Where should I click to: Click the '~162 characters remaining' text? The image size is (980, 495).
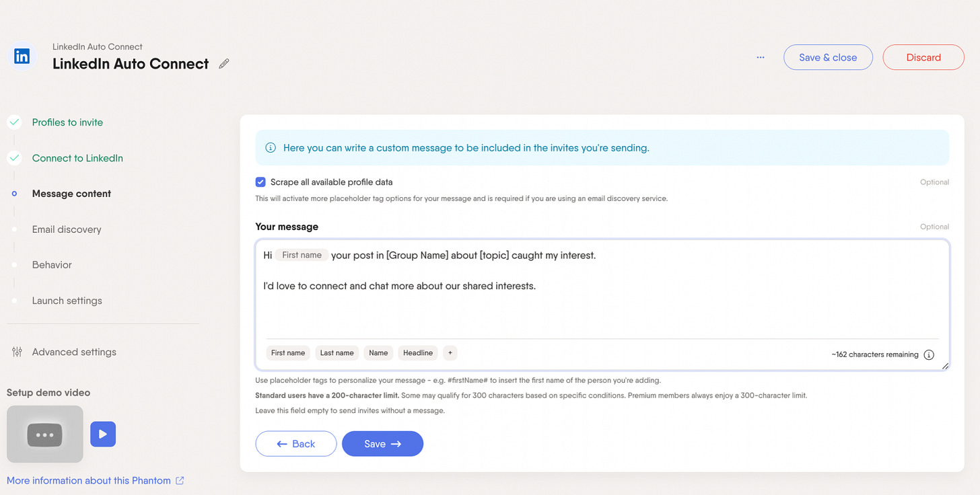coord(875,354)
